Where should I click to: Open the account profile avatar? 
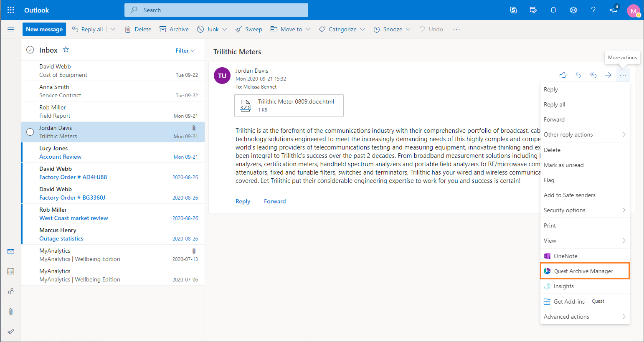[634, 11]
